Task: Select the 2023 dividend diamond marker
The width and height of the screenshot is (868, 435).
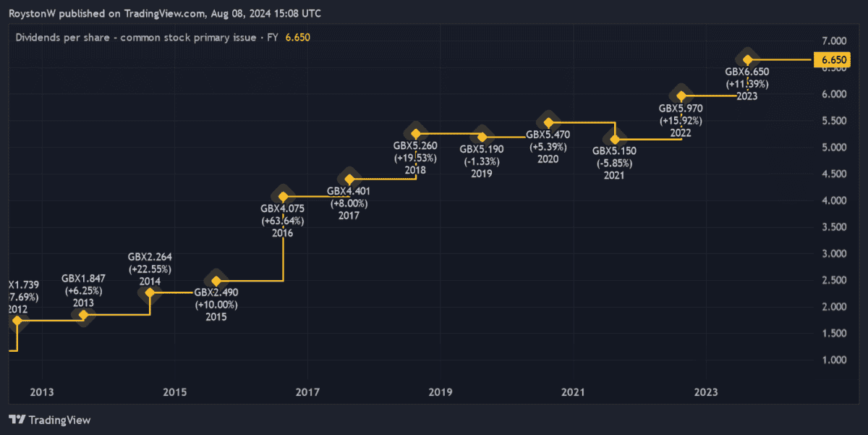Action: (747, 58)
